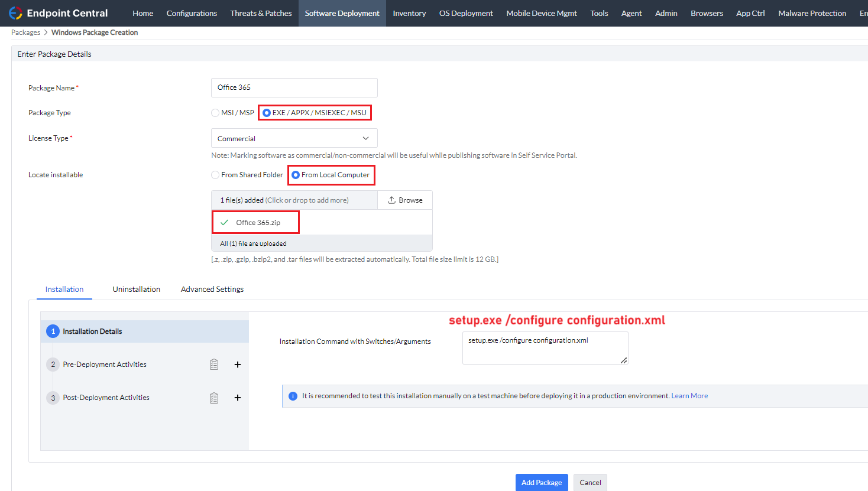Switch to the Advanced Settings tab
This screenshot has height=491, width=868.
tap(212, 290)
